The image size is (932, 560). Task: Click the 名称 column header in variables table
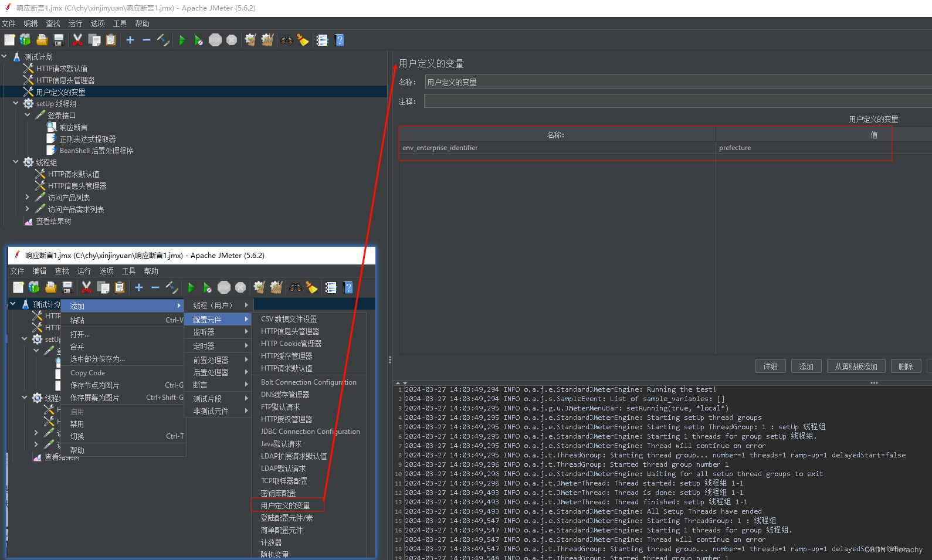click(x=556, y=135)
